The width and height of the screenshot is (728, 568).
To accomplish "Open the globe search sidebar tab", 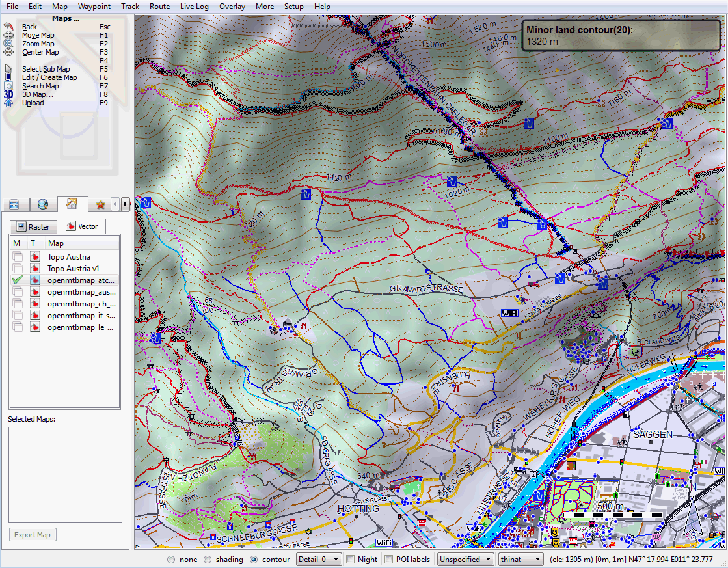I will coord(43,204).
